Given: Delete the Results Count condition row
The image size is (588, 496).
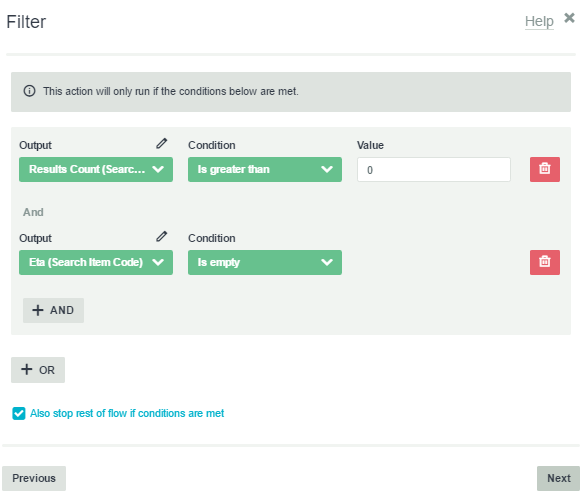Looking at the screenshot, I should (544, 169).
